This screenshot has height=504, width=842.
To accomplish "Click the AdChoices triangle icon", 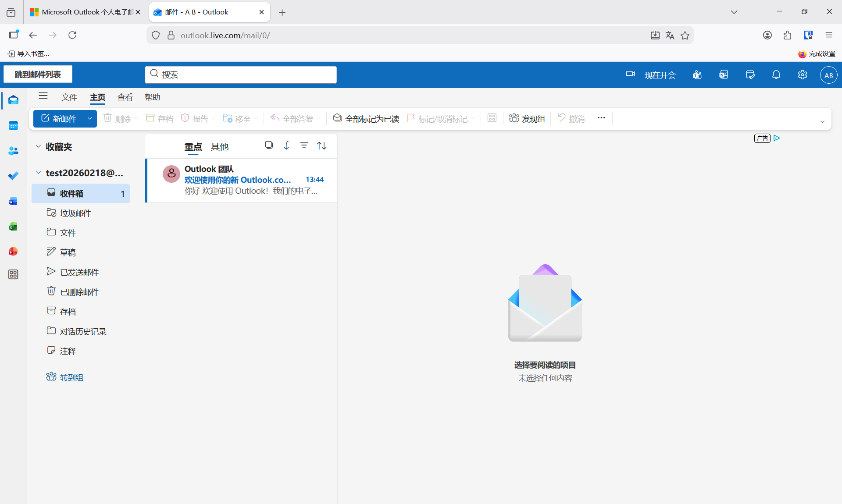I will tap(777, 138).
